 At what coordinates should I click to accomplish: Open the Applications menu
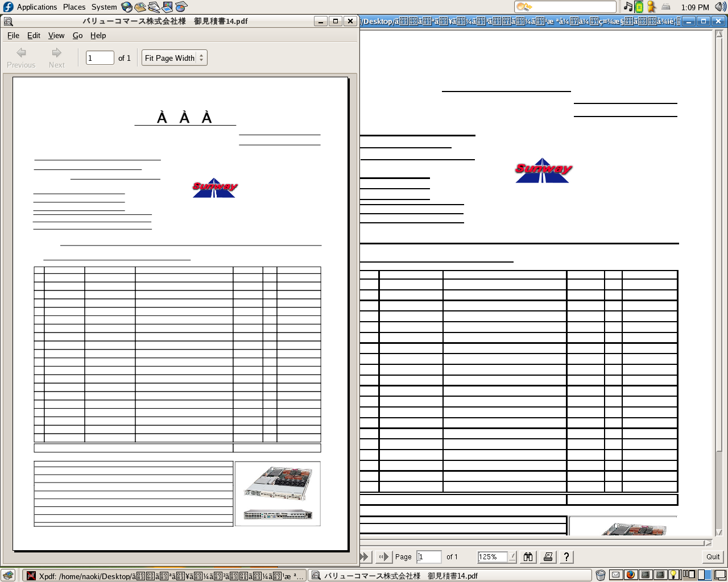click(36, 7)
